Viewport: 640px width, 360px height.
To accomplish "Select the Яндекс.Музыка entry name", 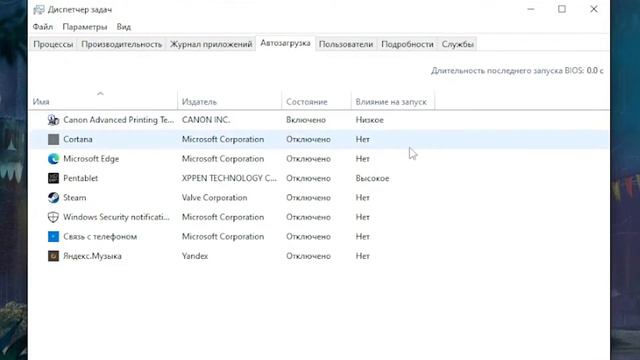I will pyautogui.click(x=93, y=256).
